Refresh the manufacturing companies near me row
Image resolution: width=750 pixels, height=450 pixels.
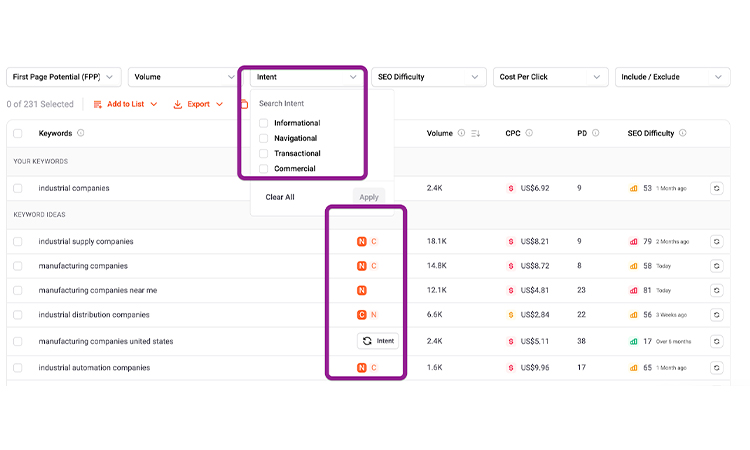pos(717,290)
